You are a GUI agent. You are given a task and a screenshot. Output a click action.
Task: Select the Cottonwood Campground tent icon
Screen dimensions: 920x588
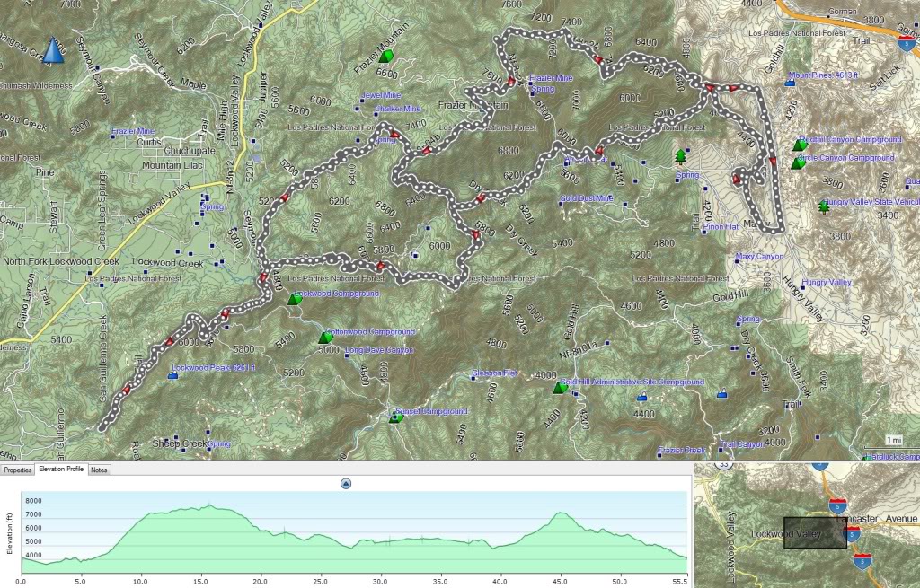(325, 338)
